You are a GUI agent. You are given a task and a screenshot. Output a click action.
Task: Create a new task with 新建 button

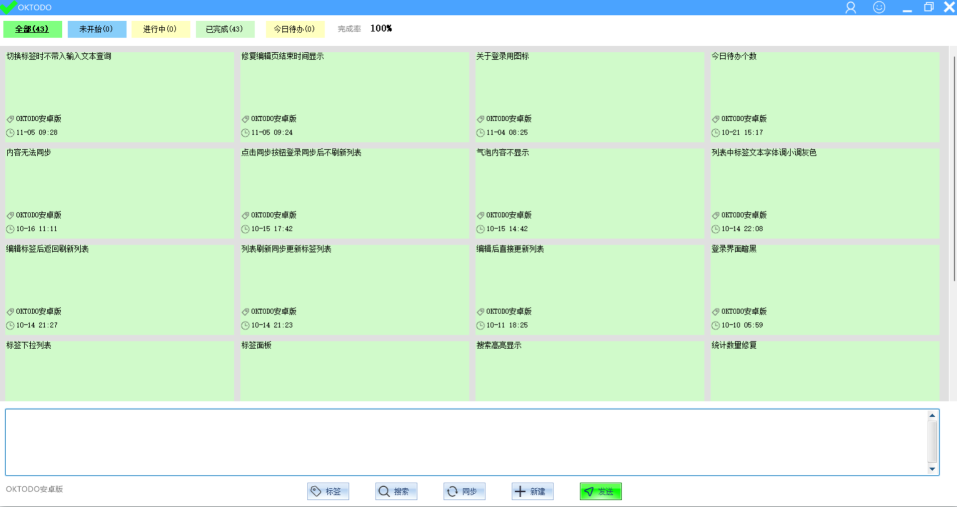click(532, 491)
